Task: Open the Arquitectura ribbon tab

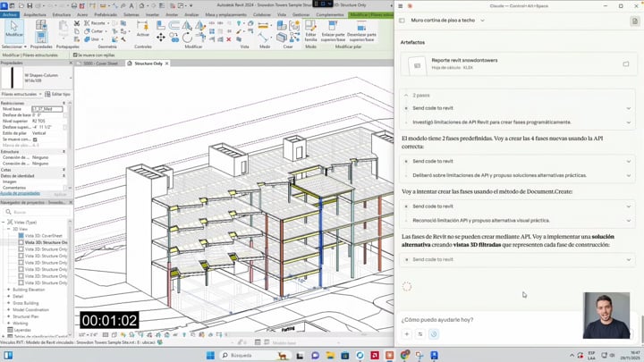Action: click(35, 15)
